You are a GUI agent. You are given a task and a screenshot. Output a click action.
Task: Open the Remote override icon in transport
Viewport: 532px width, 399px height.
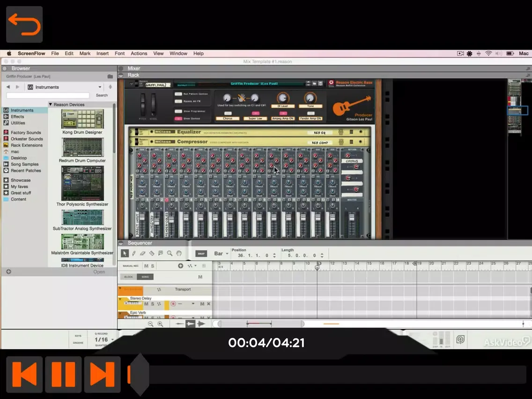pyautogui.click(x=460, y=339)
